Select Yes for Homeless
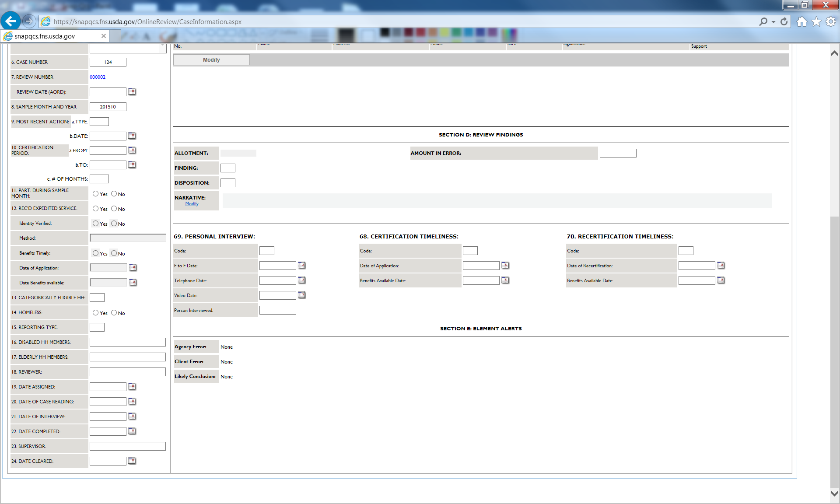This screenshot has height=504, width=840. [x=95, y=313]
